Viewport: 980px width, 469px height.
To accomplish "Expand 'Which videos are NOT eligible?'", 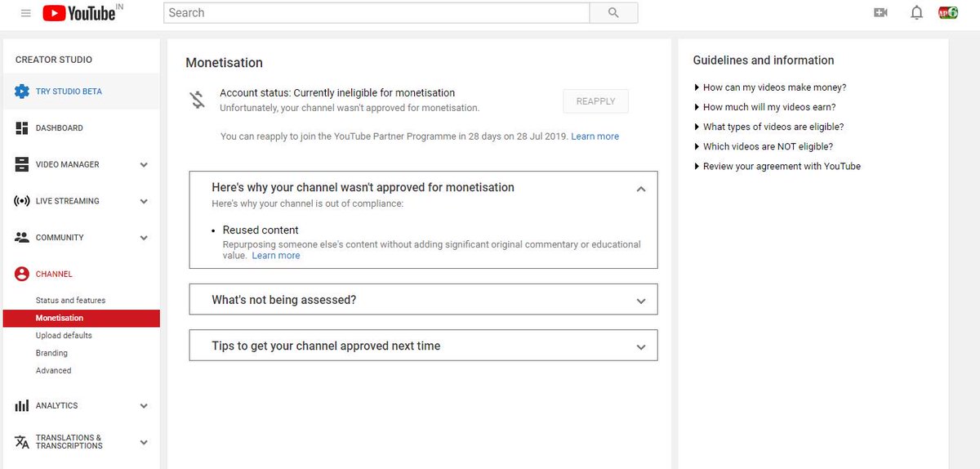I will pyautogui.click(x=763, y=147).
